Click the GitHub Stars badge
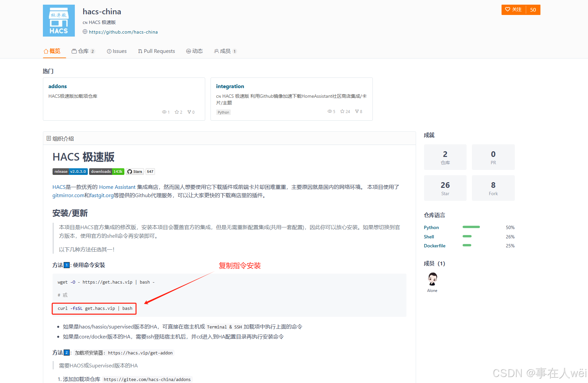This screenshot has width=588, height=383. [x=135, y=172]
